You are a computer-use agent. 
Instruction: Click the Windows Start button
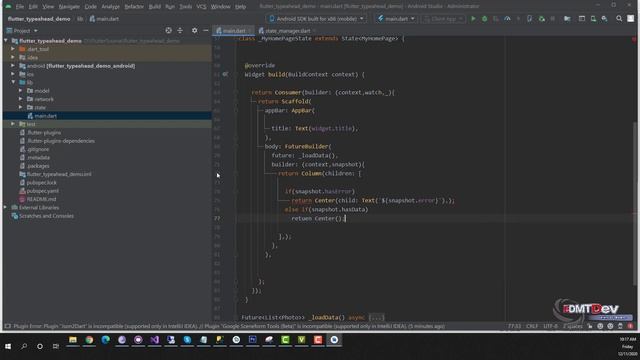coord(8,346)
